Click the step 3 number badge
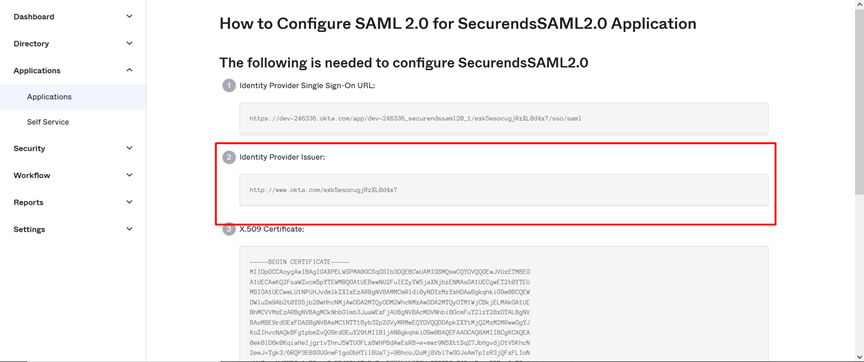This screenshot has height=362, width=864. (229, 229)
